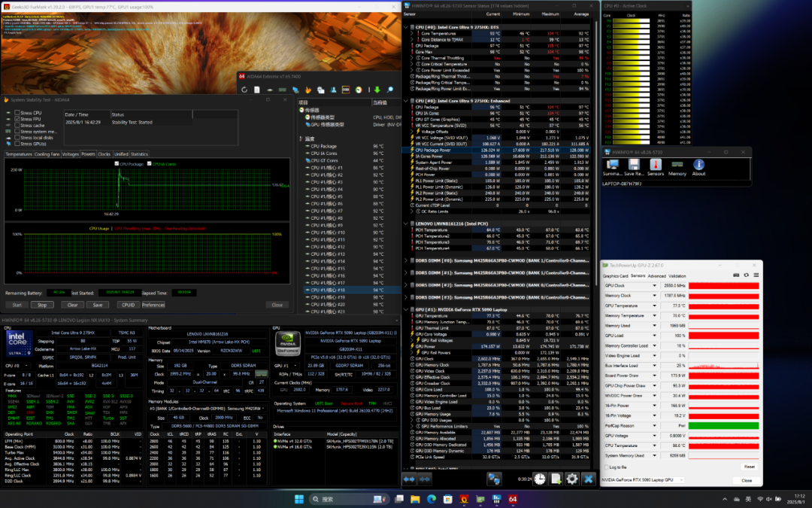Click the blue X close icon in HWiNFO sensors footer
Viewport: 812px width, 508px height.
[588, 479]
